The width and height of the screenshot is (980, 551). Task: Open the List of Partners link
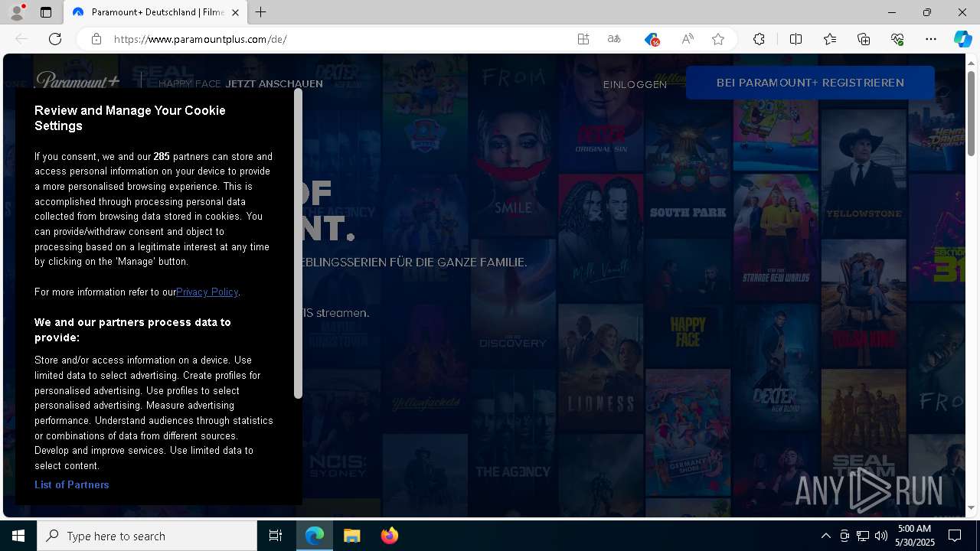(x=72, y=484)
